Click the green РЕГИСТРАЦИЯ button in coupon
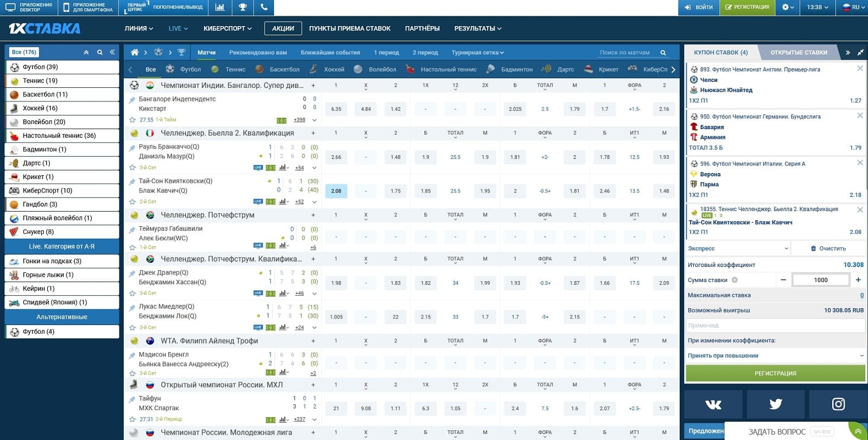Screen dimensions: 868x440 click(x=775, y=373)
